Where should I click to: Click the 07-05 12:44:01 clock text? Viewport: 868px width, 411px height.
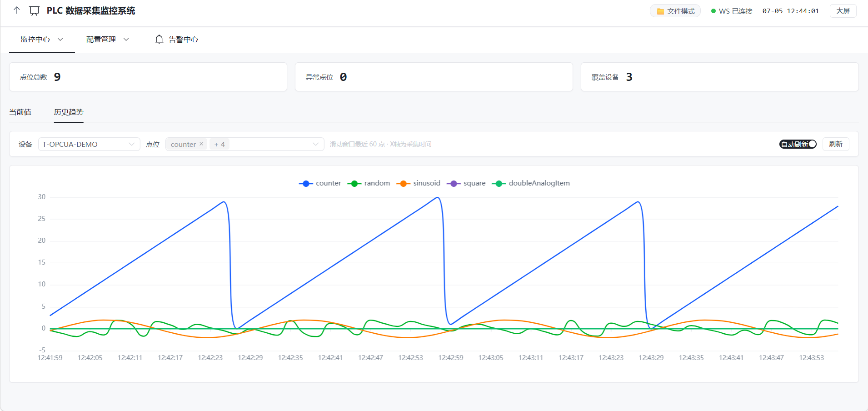[791, 11]
